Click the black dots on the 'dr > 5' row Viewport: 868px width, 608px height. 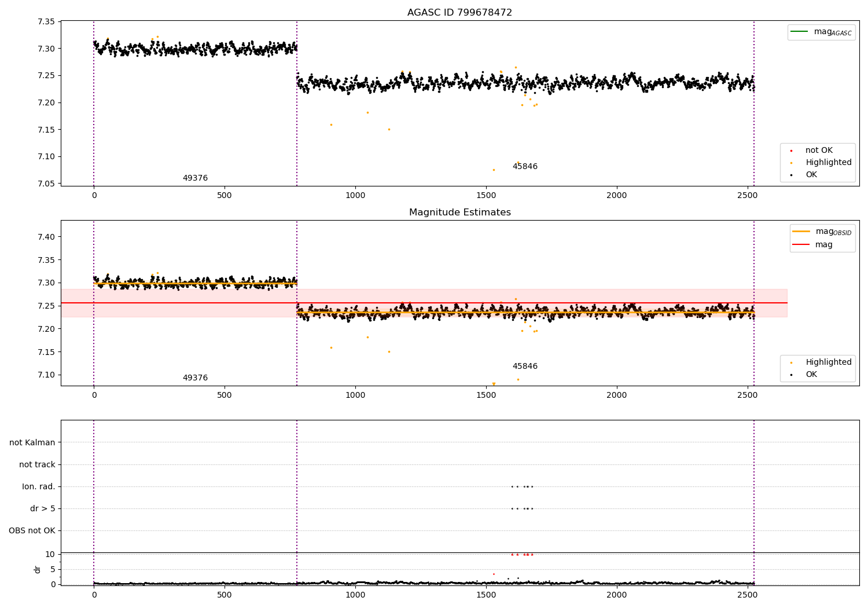click(x=522, y=509)
